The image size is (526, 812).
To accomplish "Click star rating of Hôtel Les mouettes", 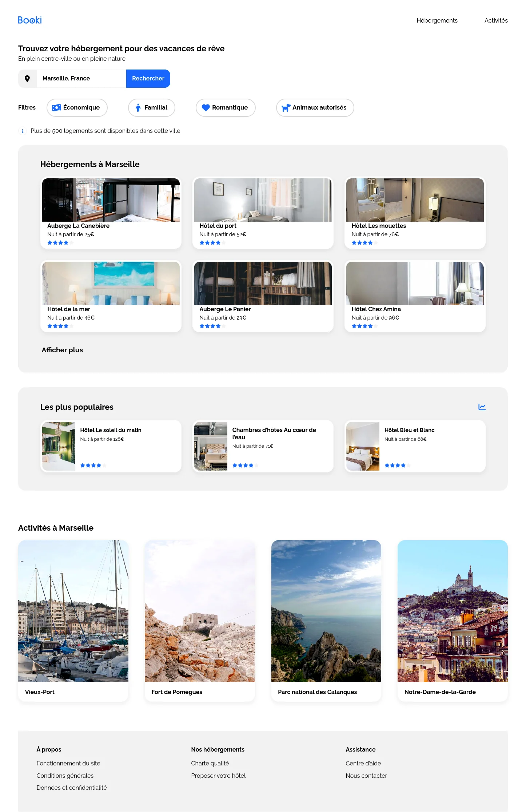I will click(365, 243).
